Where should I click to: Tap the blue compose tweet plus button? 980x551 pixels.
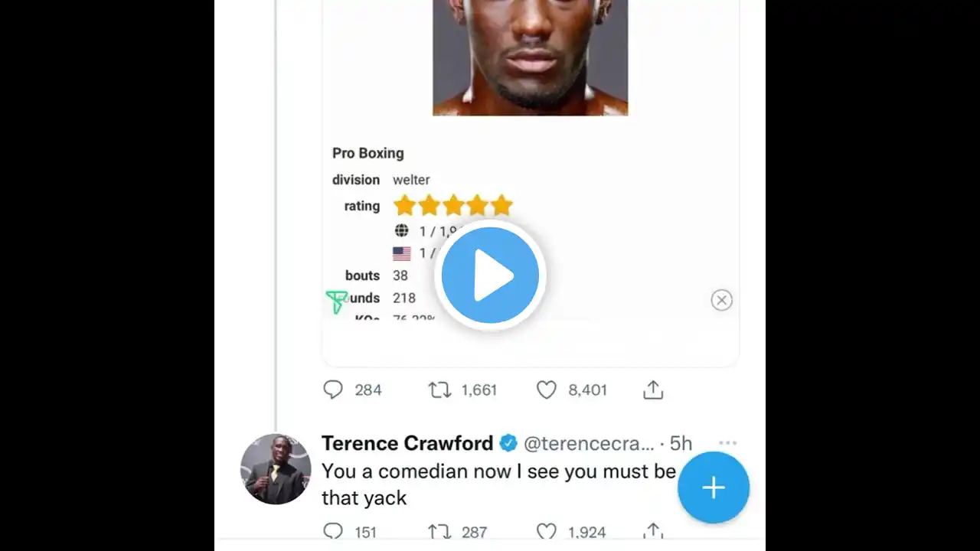click(x=713, y=487)
